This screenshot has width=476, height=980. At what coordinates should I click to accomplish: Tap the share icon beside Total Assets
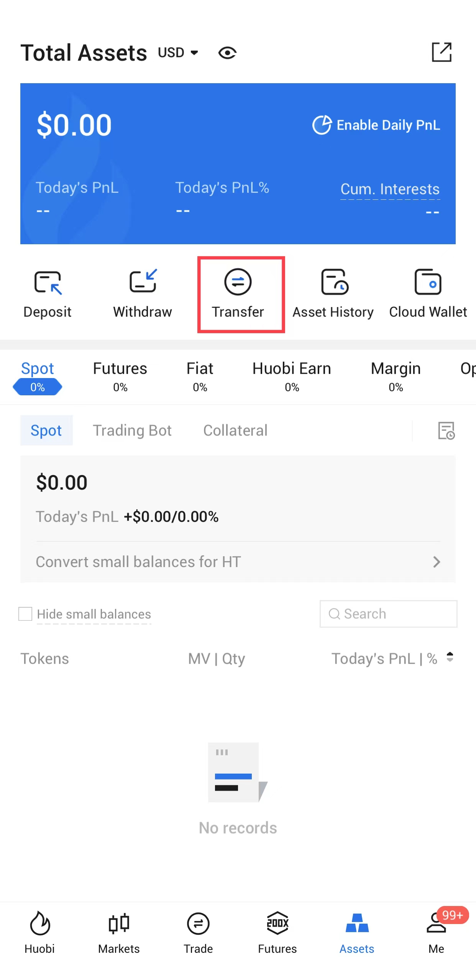coord(442,52)
